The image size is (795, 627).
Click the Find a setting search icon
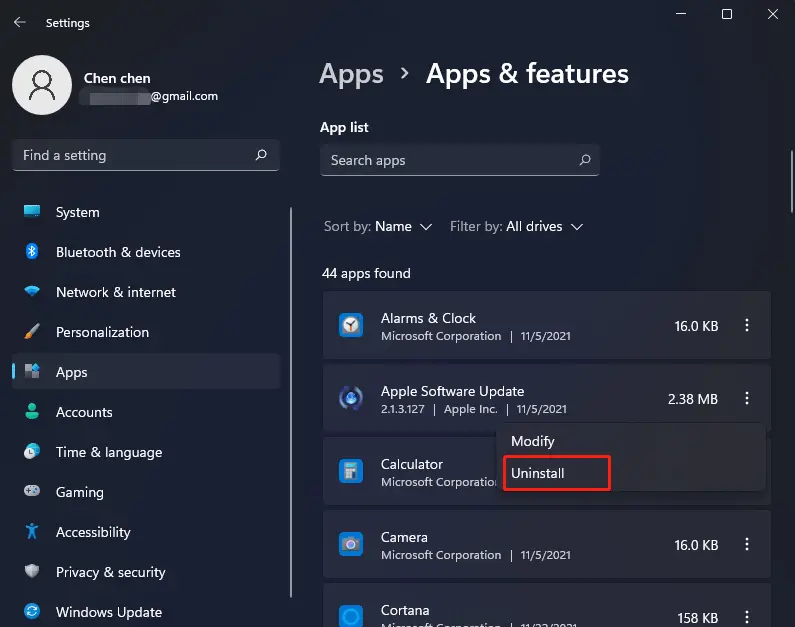[261, 155]
